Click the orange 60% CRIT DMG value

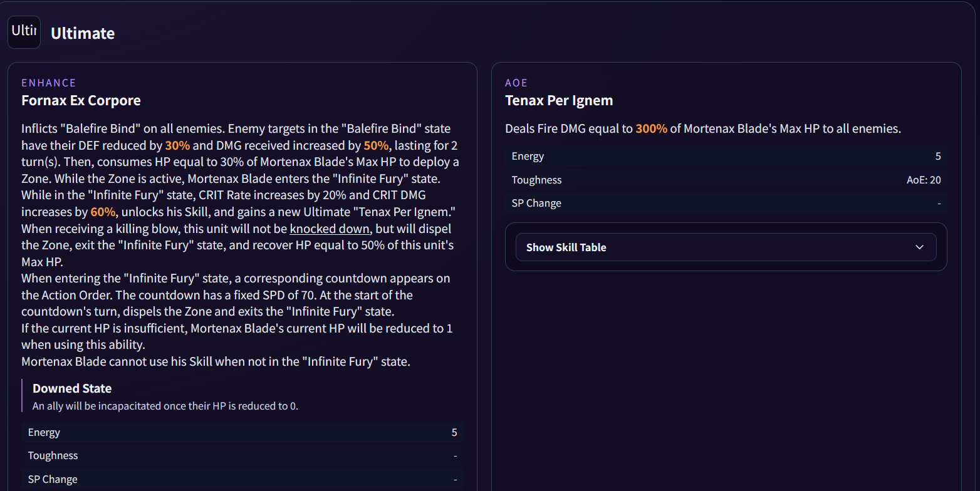point(103,212)
